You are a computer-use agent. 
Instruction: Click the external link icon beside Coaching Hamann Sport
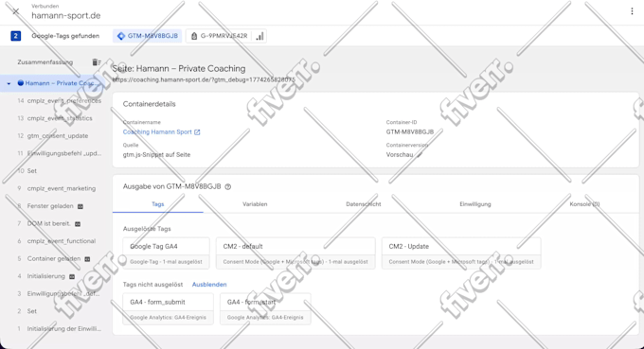tap(197, 132)
